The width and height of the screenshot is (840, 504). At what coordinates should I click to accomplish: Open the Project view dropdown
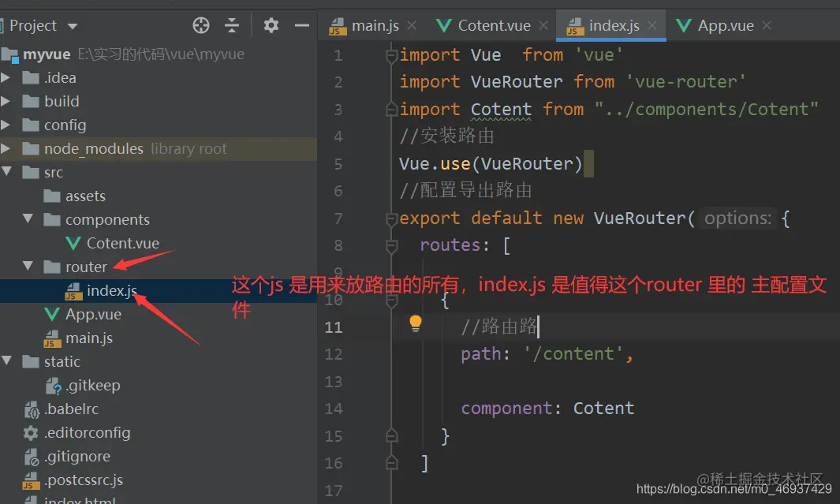pos(71,25)
